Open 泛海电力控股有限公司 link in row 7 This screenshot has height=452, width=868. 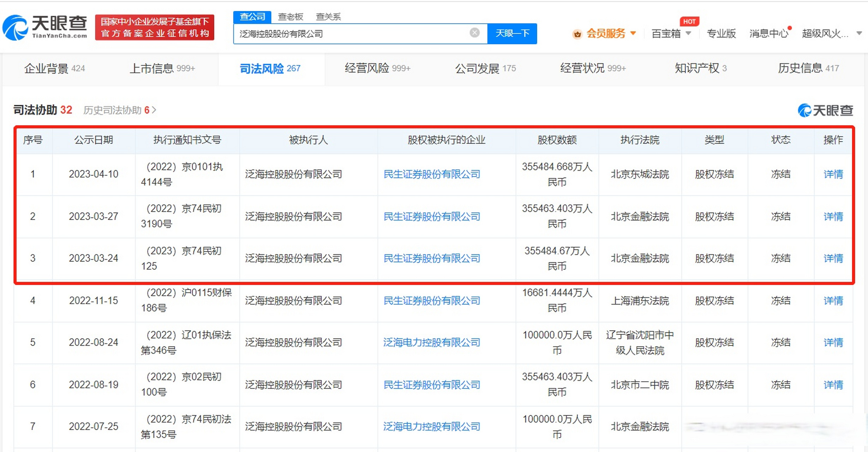point(432,427)
